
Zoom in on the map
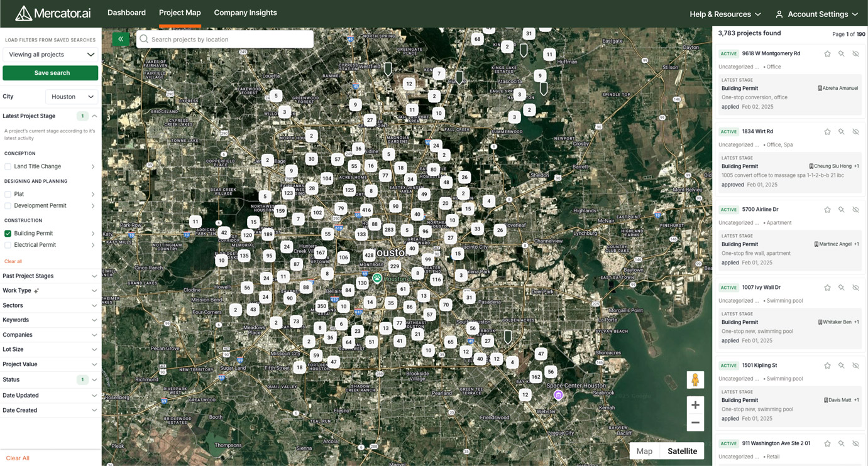[x=695, y=405]
